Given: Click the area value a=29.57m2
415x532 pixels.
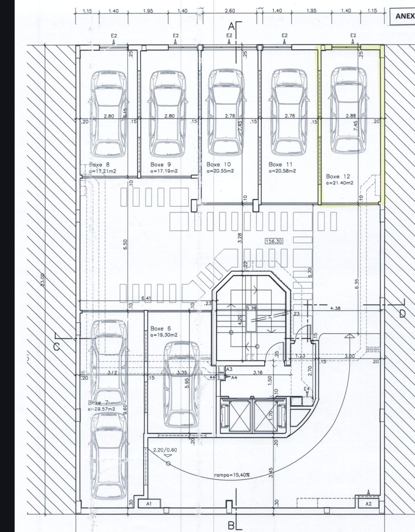Looking at the screenshot, I should click(102, 409).
